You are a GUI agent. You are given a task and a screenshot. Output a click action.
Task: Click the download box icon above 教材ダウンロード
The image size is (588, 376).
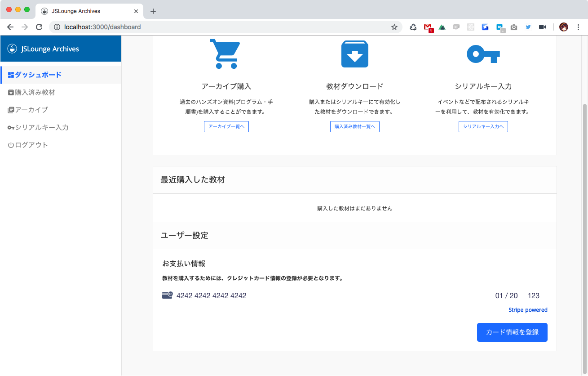coord(354,54)
